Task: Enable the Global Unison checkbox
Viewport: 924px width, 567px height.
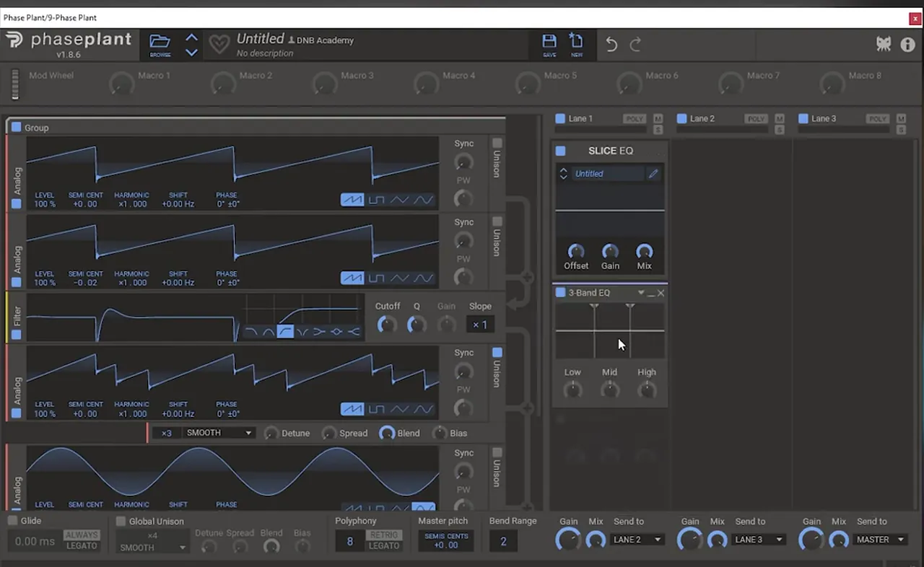Action: [121, 521]
